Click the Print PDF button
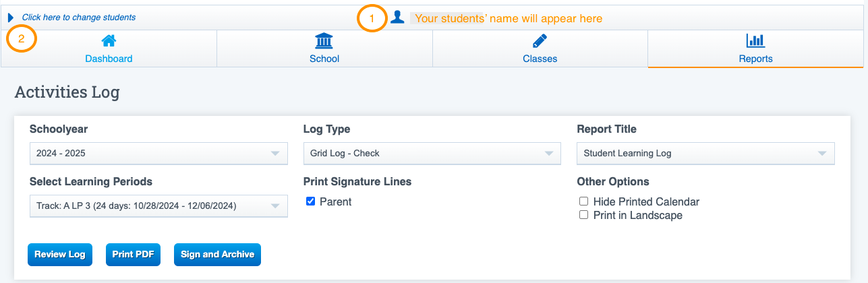Viewport: 868px width, 283px height. click(x=133, y=255)
